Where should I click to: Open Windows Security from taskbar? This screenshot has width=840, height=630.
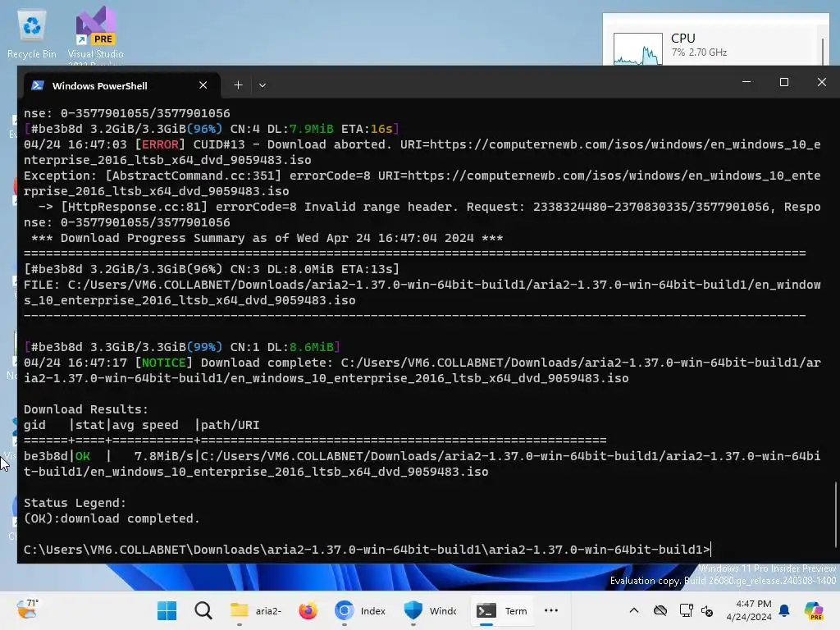click(430, 610)
